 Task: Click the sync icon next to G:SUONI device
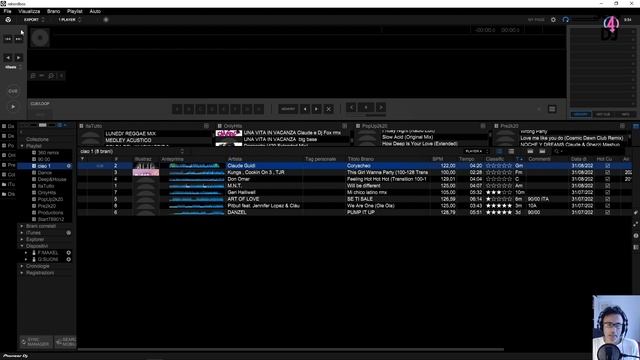click(x=69, y=259)
